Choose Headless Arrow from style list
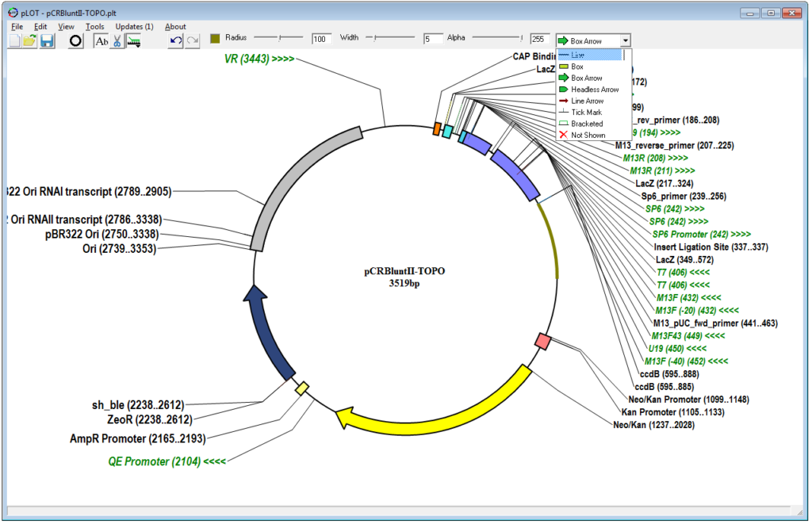Viewport: 812px width, 524px height. [x=594, y=90]
